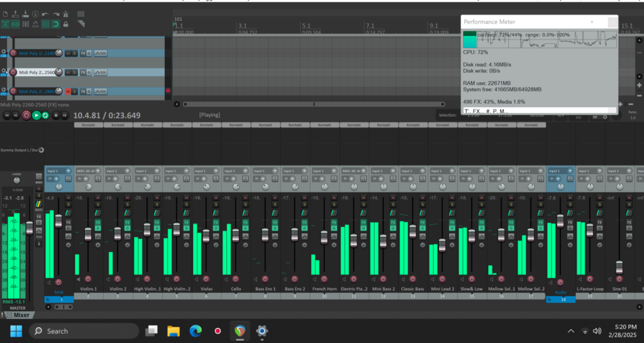
Task: Toggle the metronome icon
Action: pos(65,14)
